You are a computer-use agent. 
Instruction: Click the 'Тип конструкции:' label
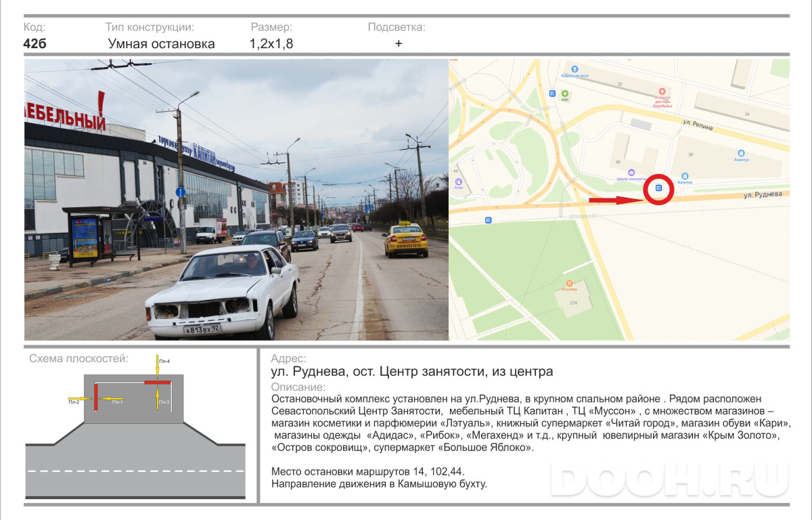click(x=150, y=28)
